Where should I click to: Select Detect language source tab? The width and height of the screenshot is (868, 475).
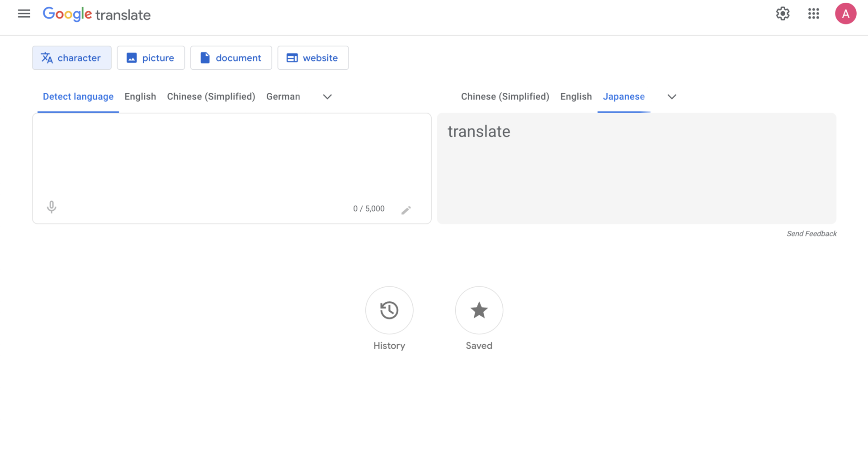click(78, 97)
